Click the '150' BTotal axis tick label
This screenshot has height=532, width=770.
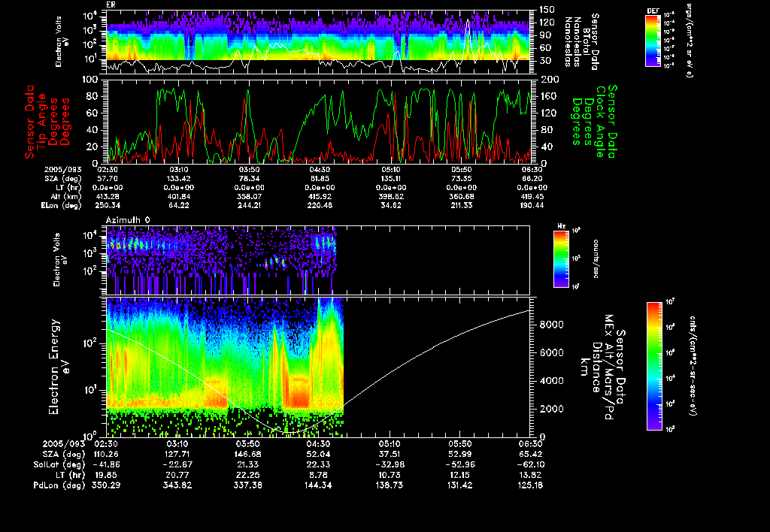pos(547,10)
